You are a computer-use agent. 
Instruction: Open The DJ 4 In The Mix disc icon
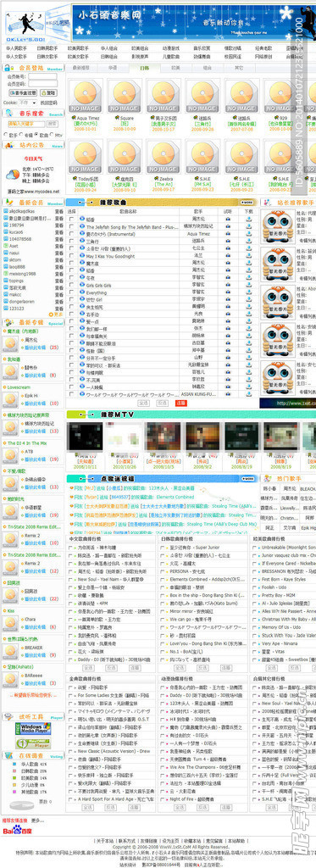10,455
